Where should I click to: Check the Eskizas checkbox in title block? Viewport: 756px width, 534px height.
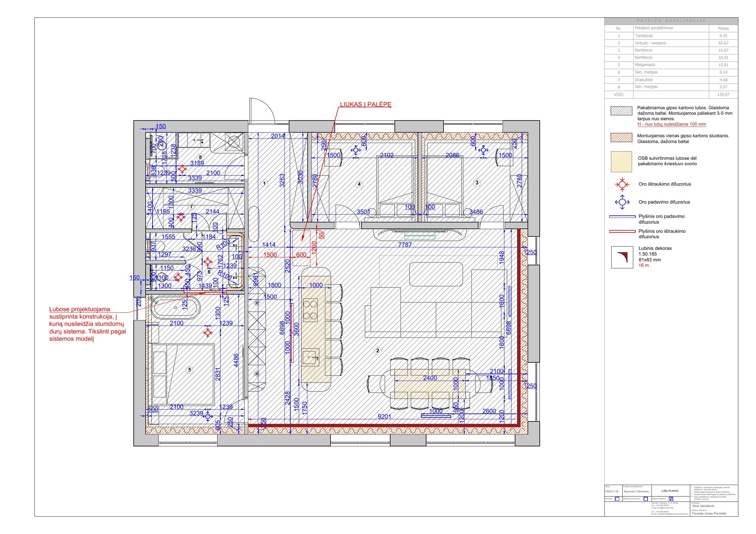click(x=617, y=499)
